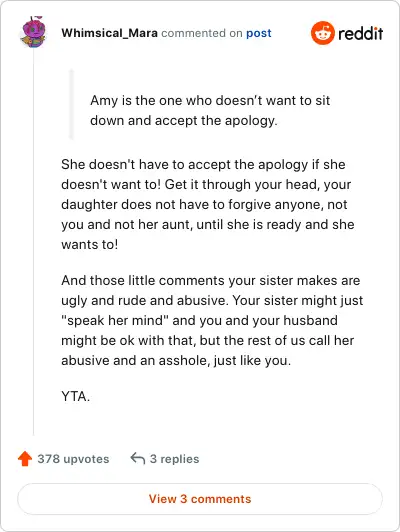Click the 'YTA.' verdict text
Viewport: 400px width, 532px height.
tap(76, 396)
